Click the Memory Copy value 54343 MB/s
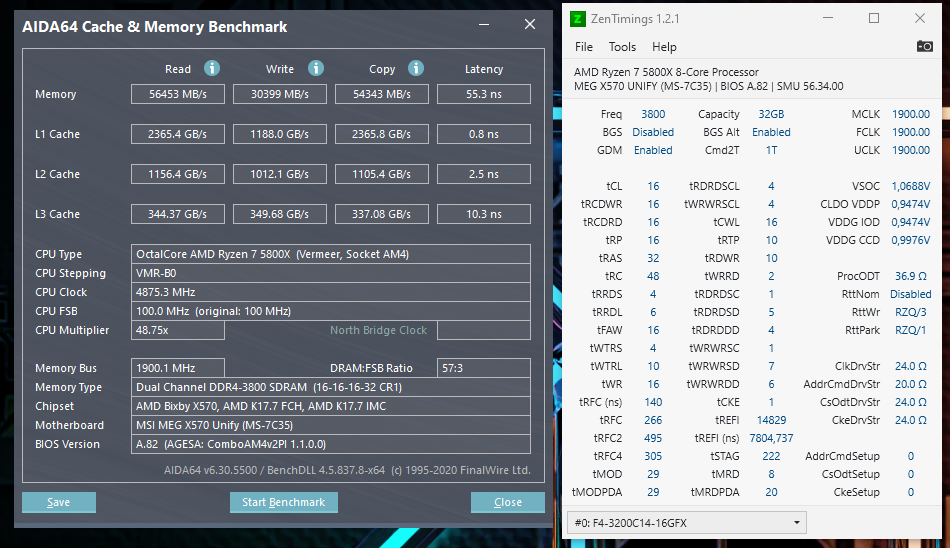This screenshot has height=548, width=950. [x=382, y=94]
